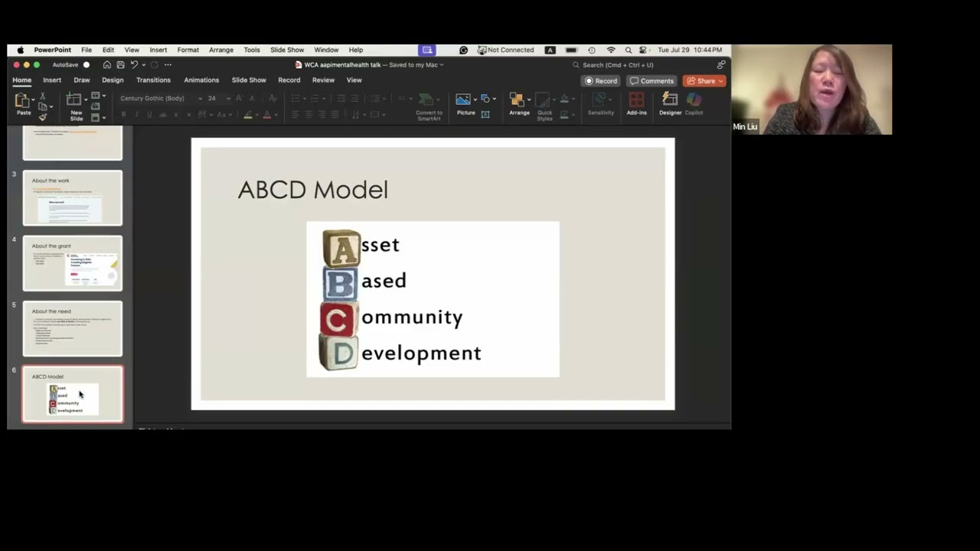The width and height of the screenshot is (980, 551).
Task: Expand the Arrange dropdown arrow
Action: click(x=528, y=99)
